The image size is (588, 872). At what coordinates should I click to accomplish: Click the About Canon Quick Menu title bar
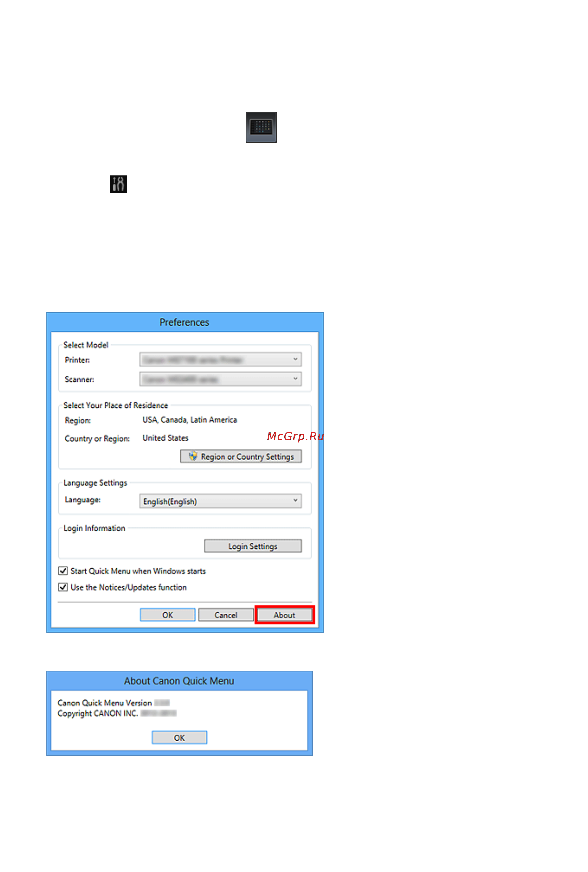coord(179,681)
